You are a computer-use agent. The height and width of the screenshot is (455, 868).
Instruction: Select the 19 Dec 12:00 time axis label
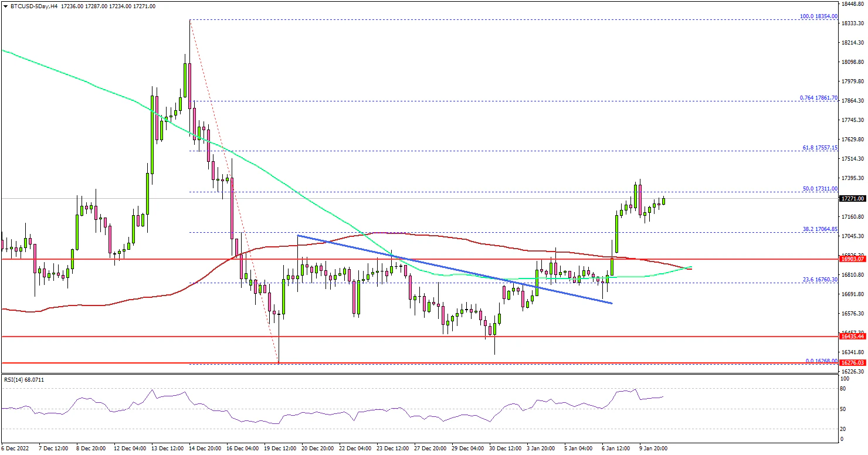(279, 448)
